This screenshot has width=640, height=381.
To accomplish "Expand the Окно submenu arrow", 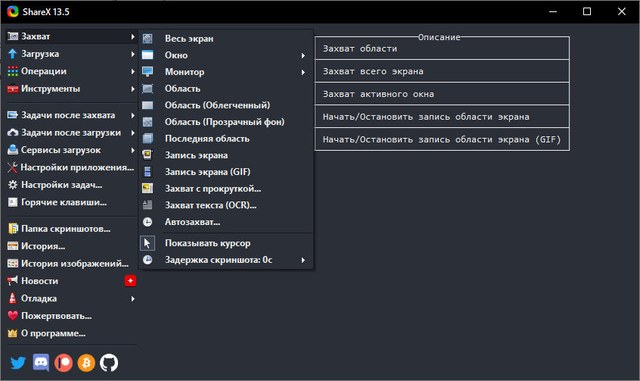I will [303, 55].
